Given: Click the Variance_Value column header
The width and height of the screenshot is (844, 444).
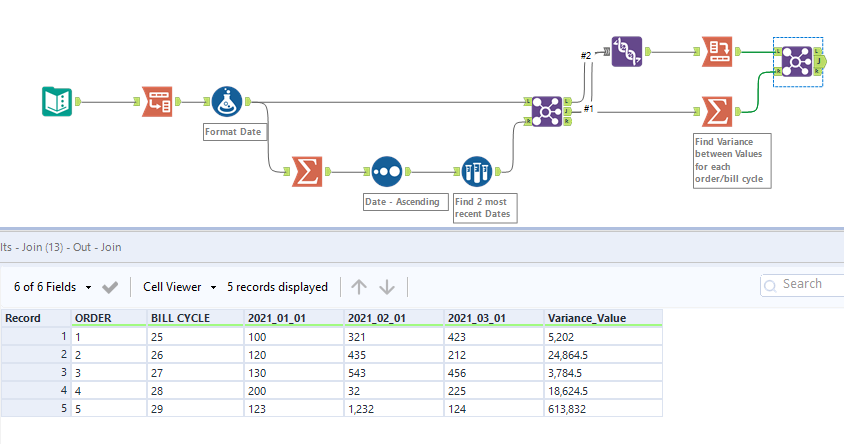Looking at the screenshot, I should pyautogui.click(x=586, y=318).
